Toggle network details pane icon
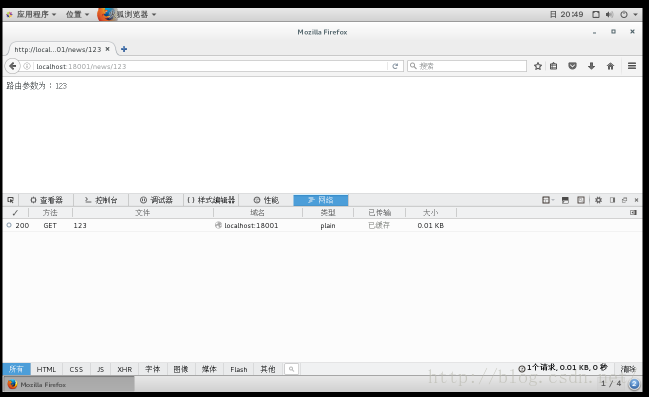The height and width of the screenshot is (397, 649). pos(633,212)
